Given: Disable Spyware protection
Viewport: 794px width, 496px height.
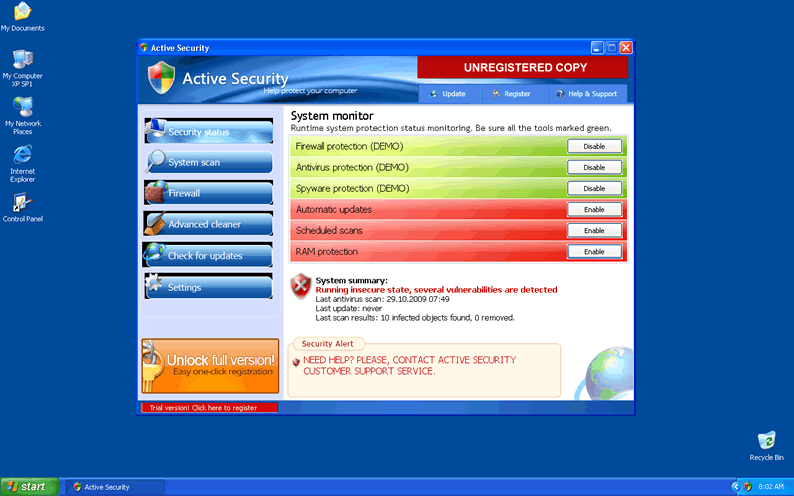Looking at the screenshot, I should 594,188.
